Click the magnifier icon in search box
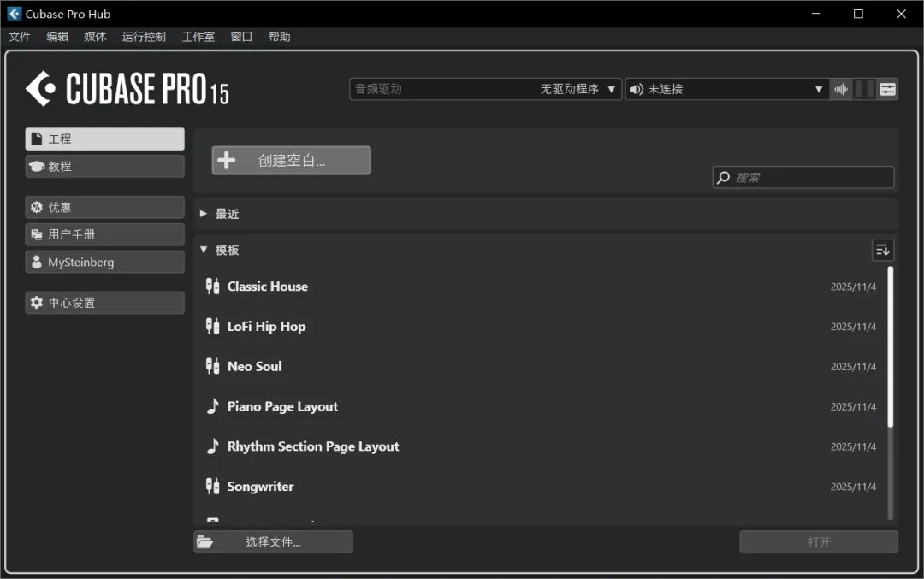 point(724,177)
